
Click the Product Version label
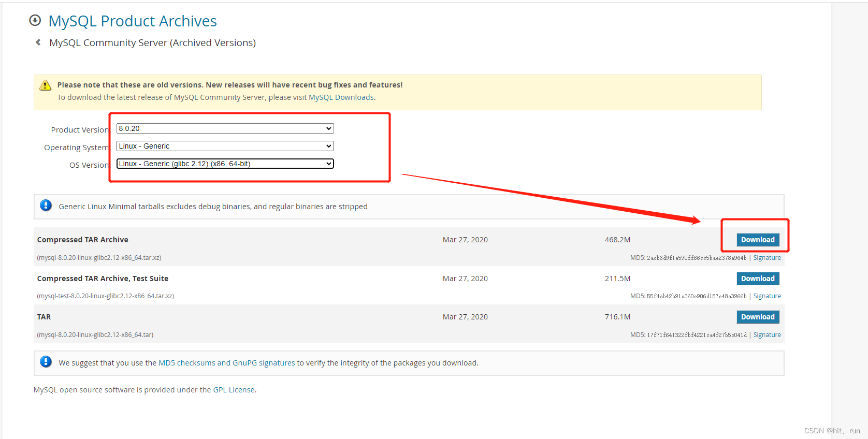80,130
